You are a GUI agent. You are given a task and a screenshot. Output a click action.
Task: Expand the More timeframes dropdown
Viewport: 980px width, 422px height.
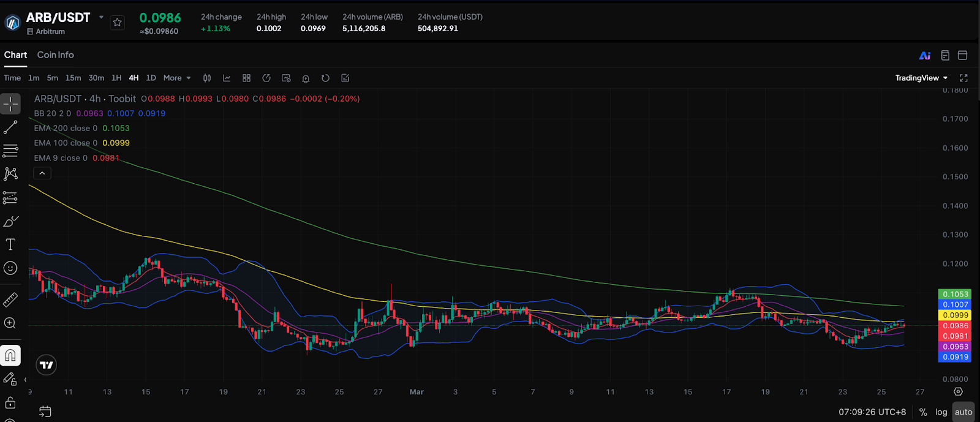click(x=177, y=78)
